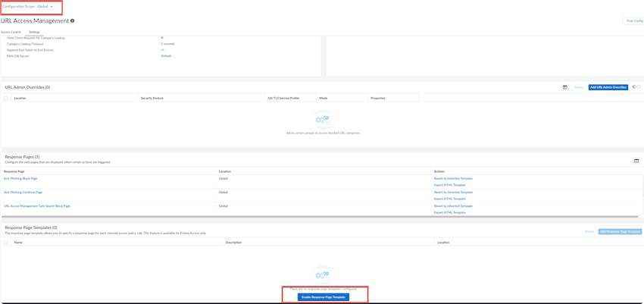Click Response Page Templates (0) heading

[x=31, y=227]
